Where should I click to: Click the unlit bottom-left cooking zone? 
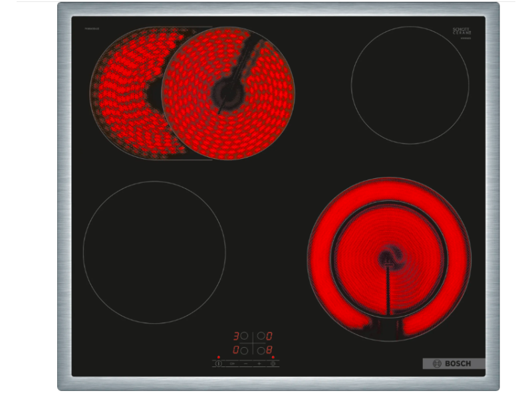click(154, 252)
